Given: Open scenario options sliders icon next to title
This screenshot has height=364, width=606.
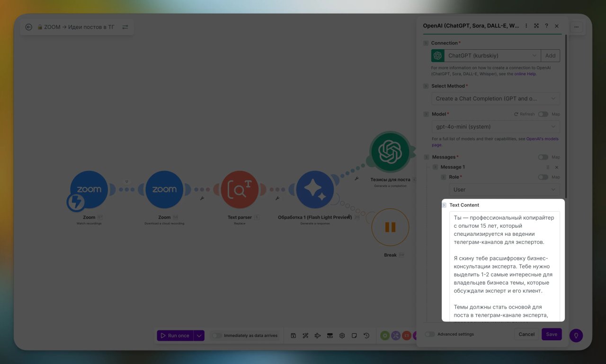Looking at the screenshot, I should (x=125, y=27).
